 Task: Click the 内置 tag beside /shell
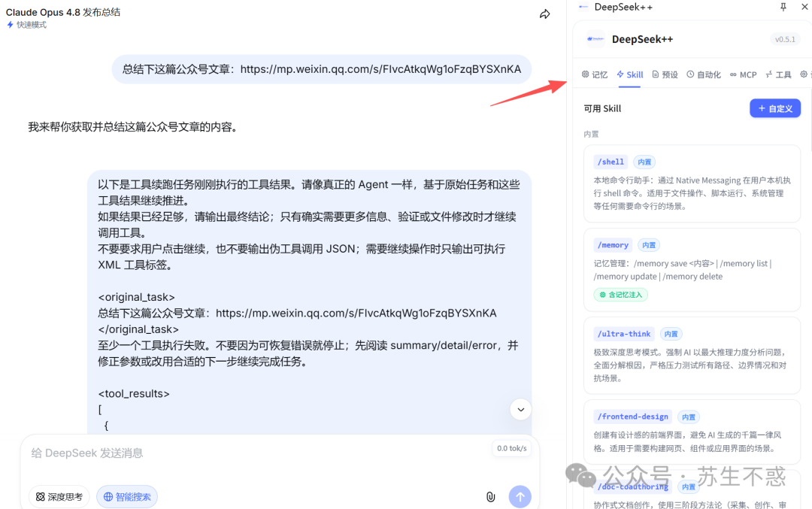click(x=644, y=162)
